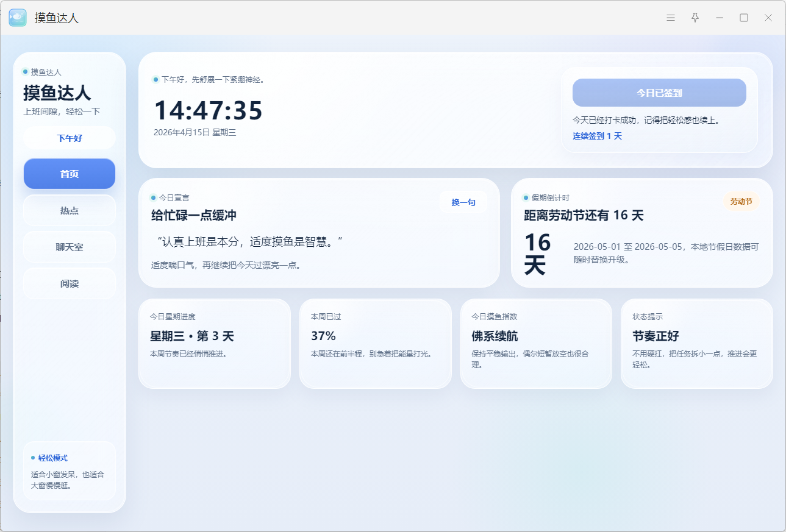Pin the window with the pushpin icon
The image size is (786, 532).
coord(695,18)
